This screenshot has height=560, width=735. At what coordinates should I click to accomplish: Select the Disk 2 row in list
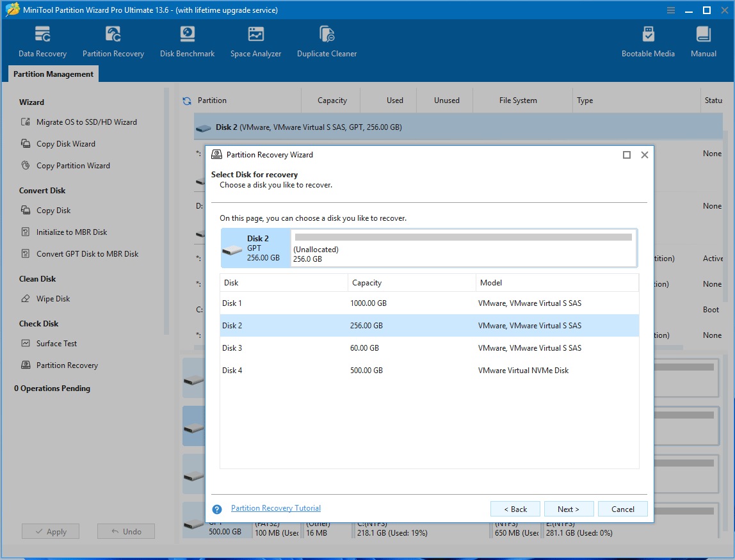pyautogui.click(x=430, y=326)
